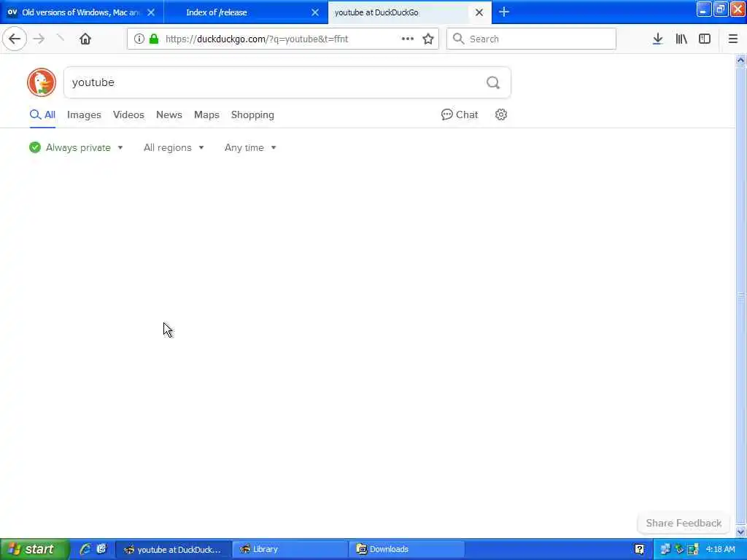The width and height of the screenshot is (747, 560).
Task: Open the Firefox hamburger menu
Action: 733,39
